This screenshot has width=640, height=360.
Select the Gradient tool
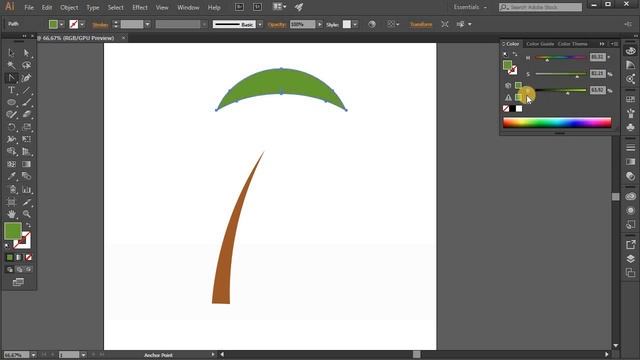tap(27, 164)
